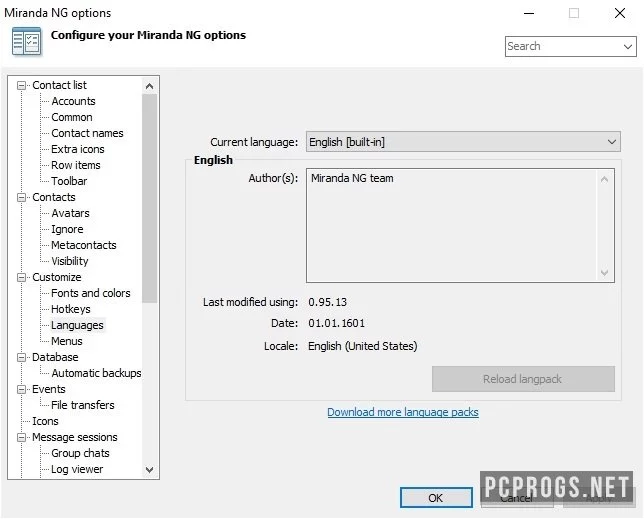Follow the Download more language packs link
This screenshot has height=519, width=644.
[x=403, y=412]
